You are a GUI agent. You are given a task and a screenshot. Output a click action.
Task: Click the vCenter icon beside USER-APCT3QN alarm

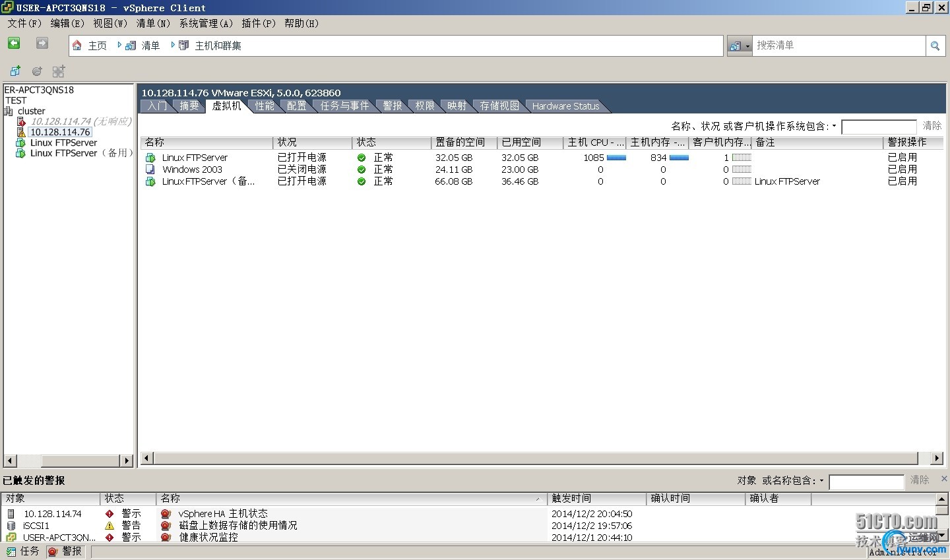click(11, 538)
